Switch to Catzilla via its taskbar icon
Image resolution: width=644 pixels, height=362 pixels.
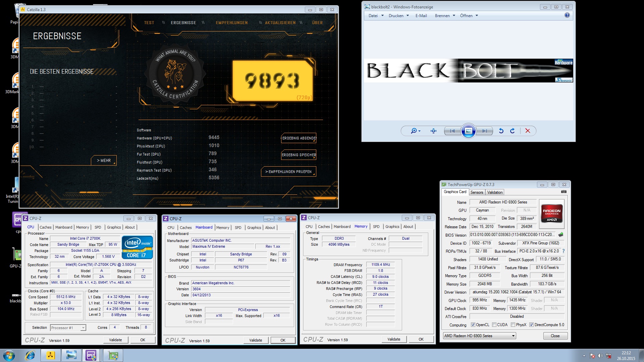51,355
